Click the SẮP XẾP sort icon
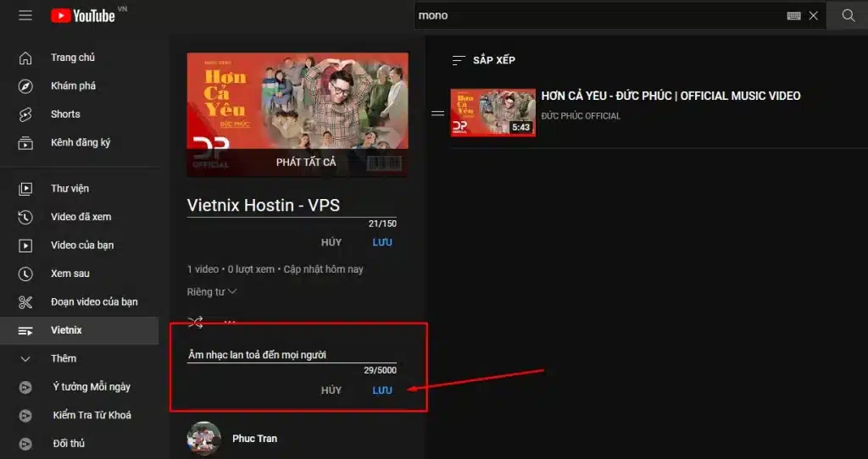 click(459, 60)
